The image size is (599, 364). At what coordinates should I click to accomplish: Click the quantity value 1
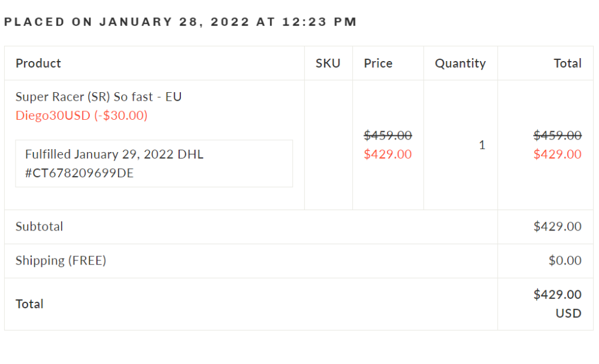pos(482,145)
